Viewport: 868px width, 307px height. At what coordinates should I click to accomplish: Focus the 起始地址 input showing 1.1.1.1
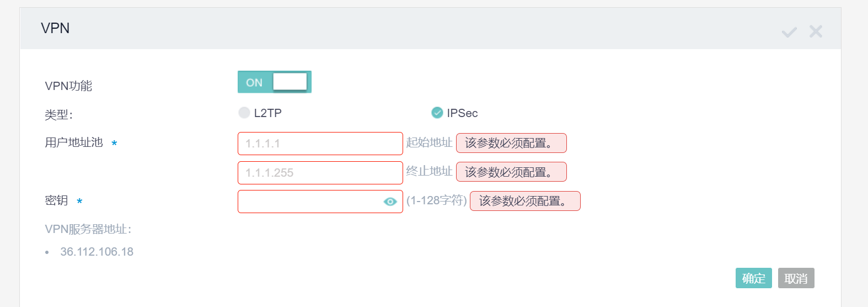coord(320,144)
